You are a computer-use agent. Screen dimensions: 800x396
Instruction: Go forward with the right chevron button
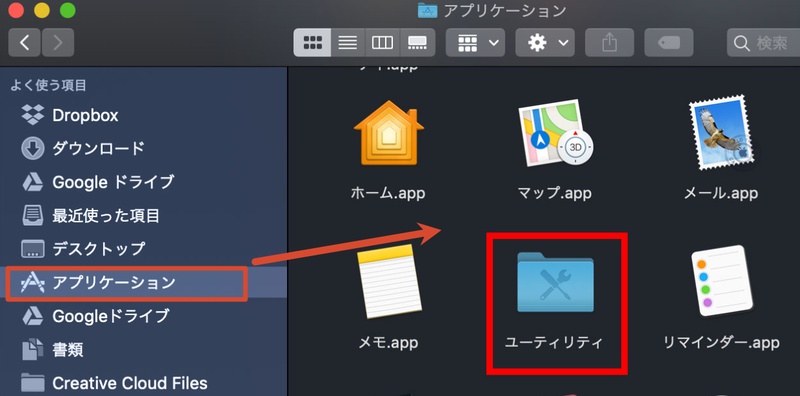coord(58,42)
